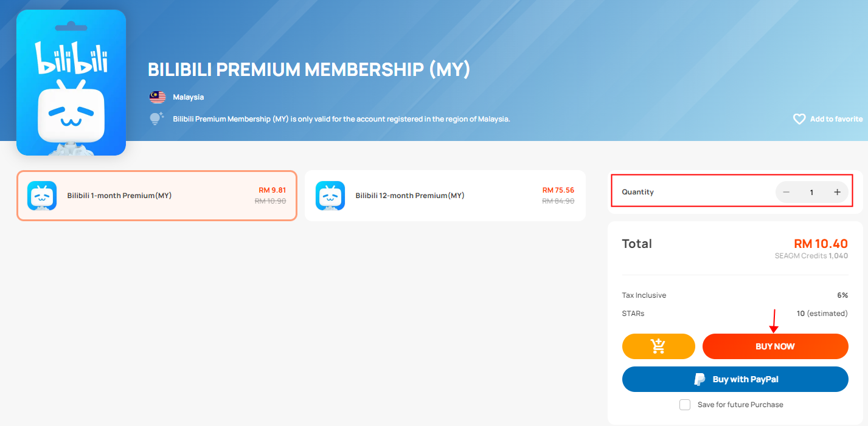Viewport: 868px width, 426px height.
Task: Select the Bilibili 12-month Premium(MY) option
Action: tap(445, 196)
